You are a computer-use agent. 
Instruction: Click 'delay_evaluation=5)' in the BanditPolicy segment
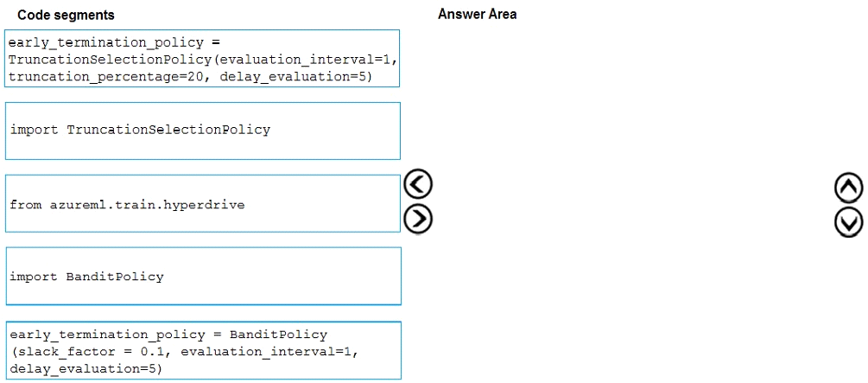pyautogui.click(x=86, y=368)
